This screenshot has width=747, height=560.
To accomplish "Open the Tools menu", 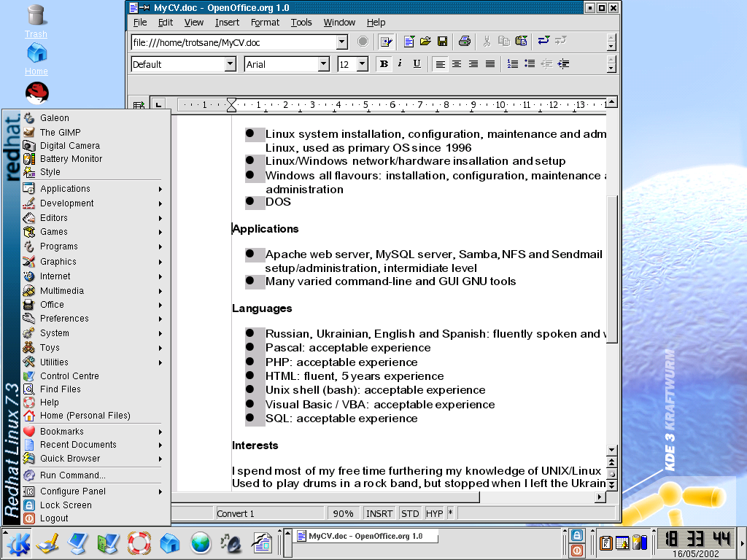I will tap(301, 23).
